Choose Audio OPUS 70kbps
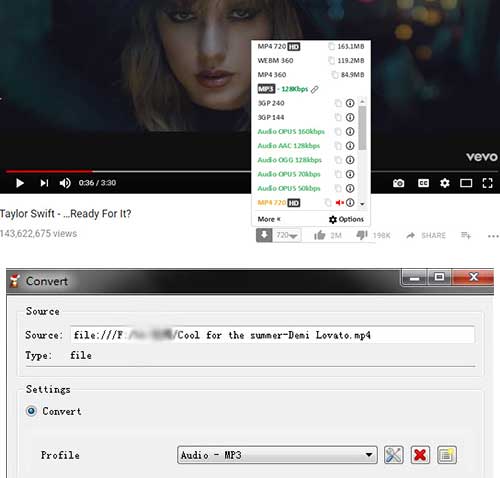The image size is (500, 478). (x=289, y=174)
